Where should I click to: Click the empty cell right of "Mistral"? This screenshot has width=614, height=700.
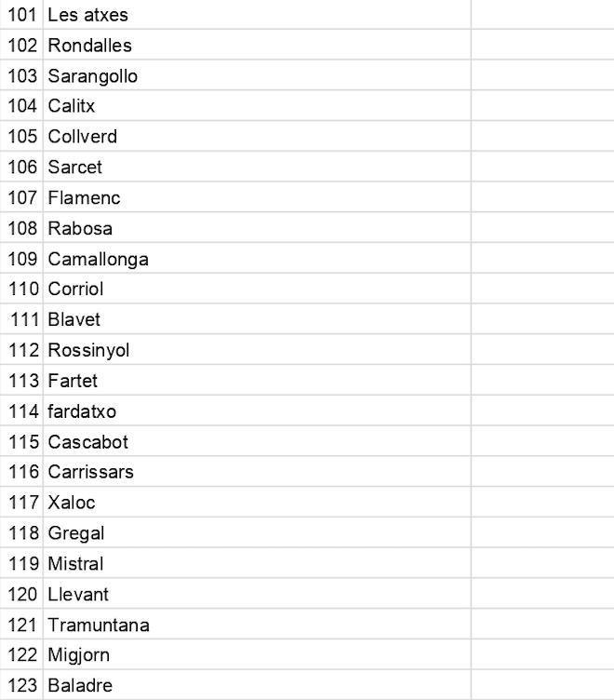[x=541, y=563]
